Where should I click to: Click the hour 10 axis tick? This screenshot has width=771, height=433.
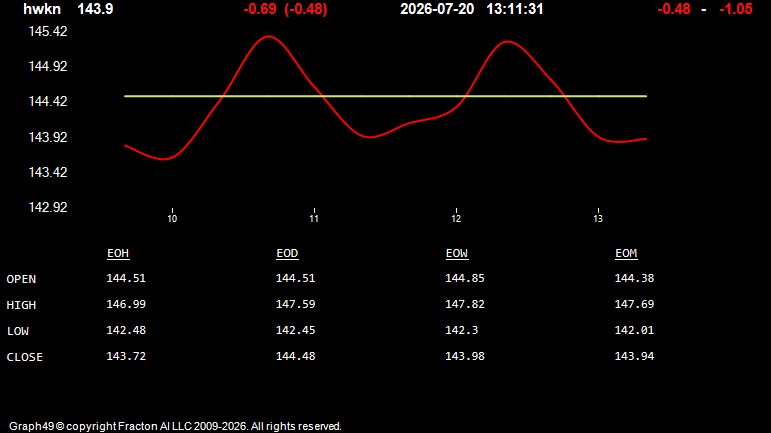click(x=172, y=218)
